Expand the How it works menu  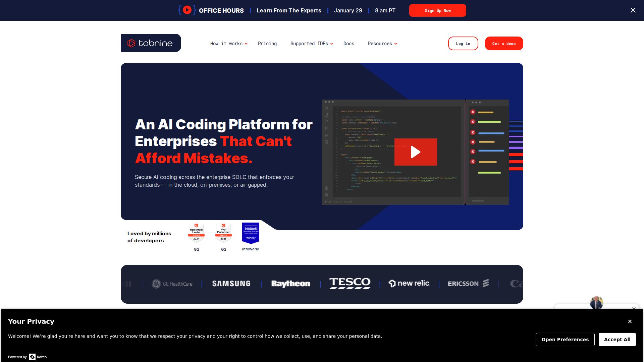click(228, 44)
